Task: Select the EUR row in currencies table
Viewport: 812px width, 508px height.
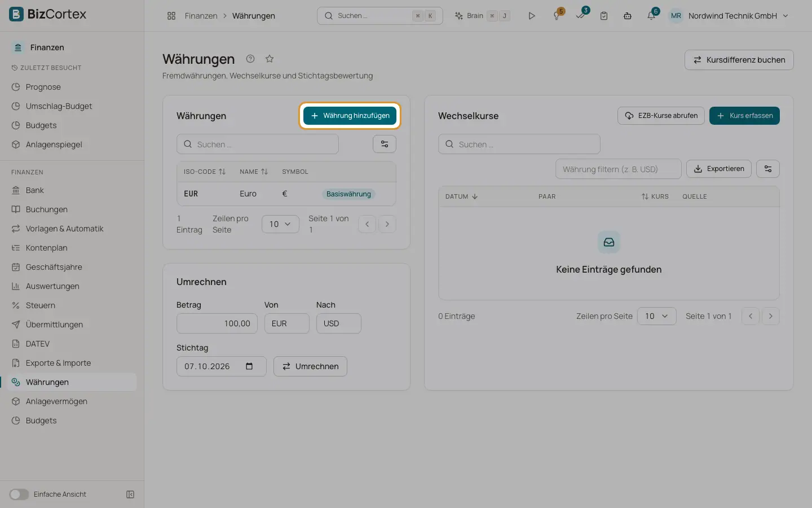Action: click(286, 194)
